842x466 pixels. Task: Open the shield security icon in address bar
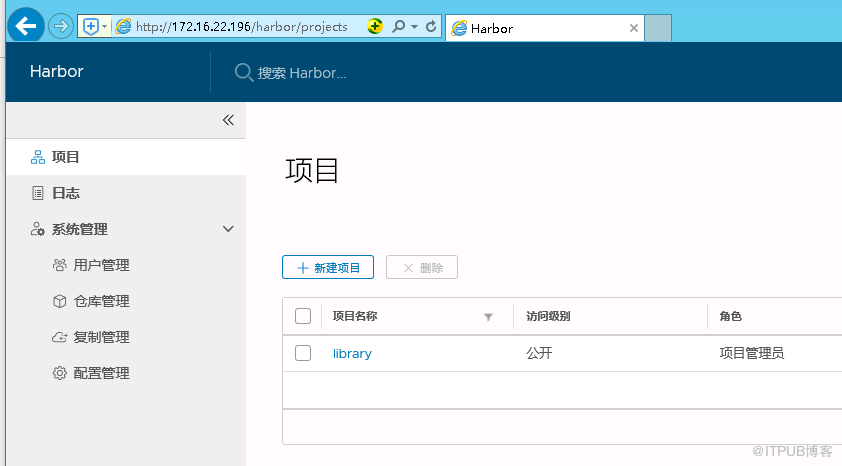tap(91, 26)
